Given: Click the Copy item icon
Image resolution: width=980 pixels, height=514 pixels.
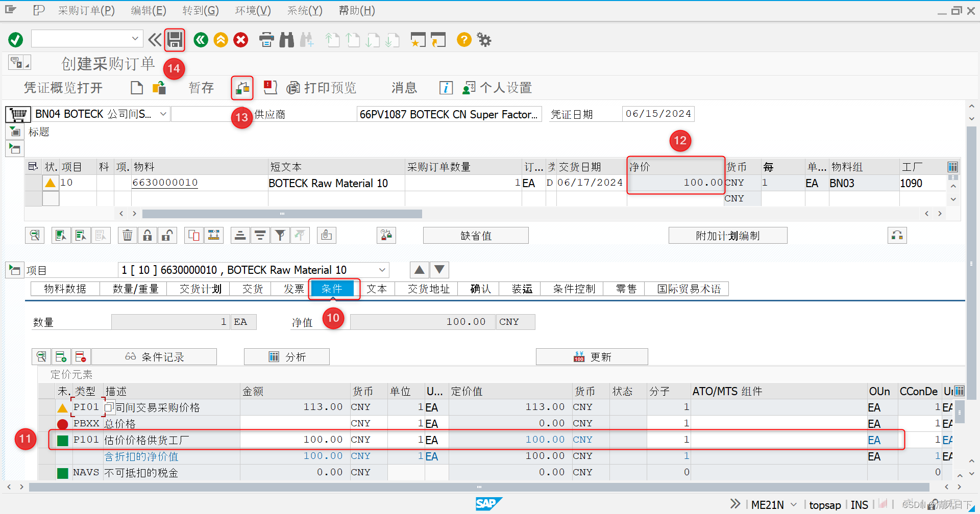Looking at the screenshot, I should point(194,235).
